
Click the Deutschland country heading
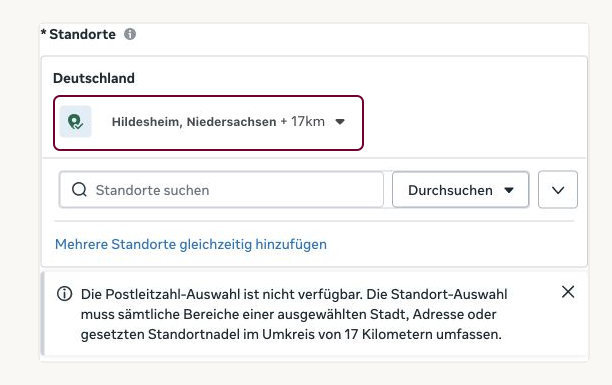[x=94, y=78]
